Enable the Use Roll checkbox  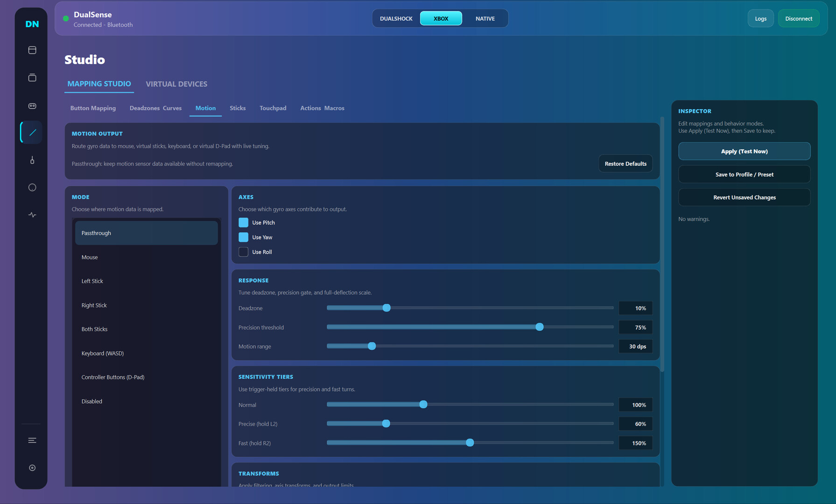(x=243, y=252)
